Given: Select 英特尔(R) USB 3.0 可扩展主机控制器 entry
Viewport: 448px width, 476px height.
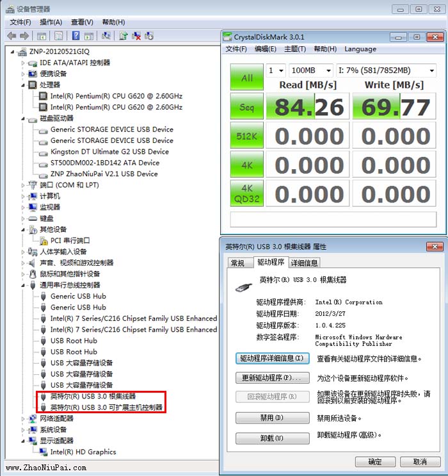Looking at the screenshot, I should (x=106, y=407).
